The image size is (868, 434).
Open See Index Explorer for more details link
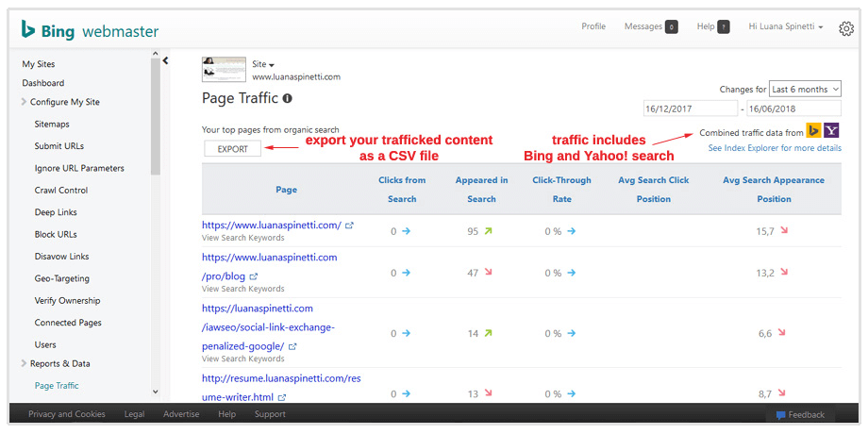[775, 148]
